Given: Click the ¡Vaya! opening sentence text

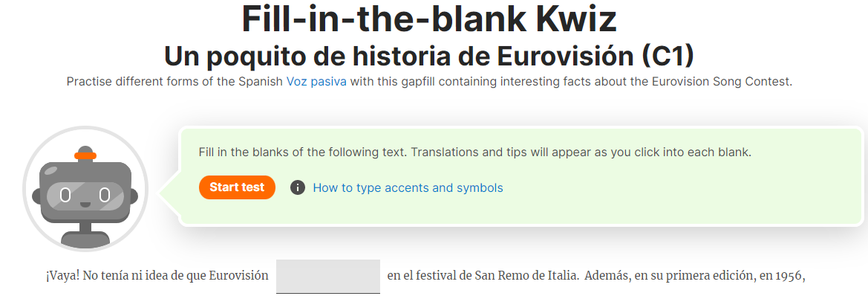Looking at the screenshot, I should click(157, 275).
